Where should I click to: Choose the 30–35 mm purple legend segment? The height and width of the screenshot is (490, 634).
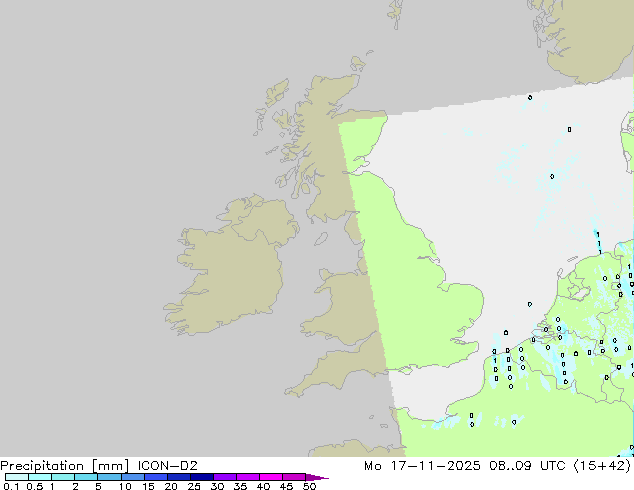[x=227, y=478]
